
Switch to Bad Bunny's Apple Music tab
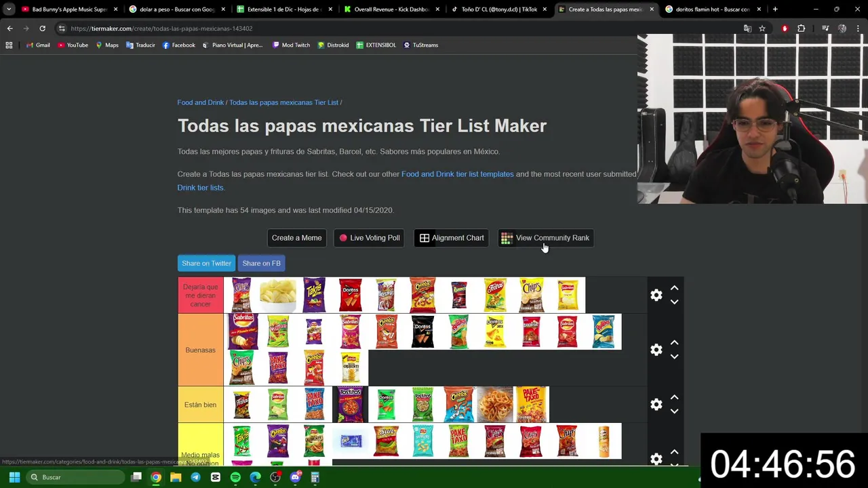[x=68, y=9]
